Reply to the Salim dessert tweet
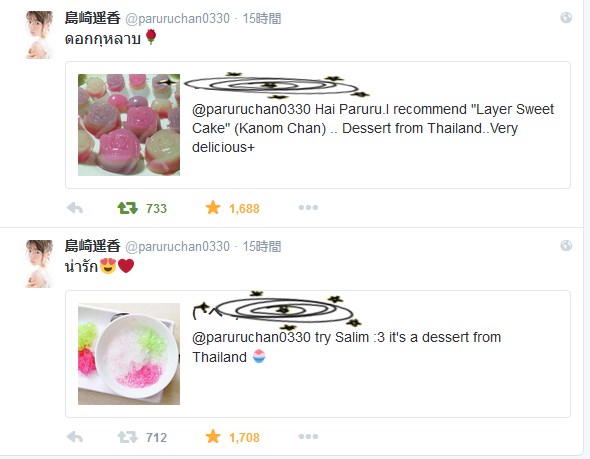Image resolution: width=590 pixels, height=459 pixels. pos(75,437)
